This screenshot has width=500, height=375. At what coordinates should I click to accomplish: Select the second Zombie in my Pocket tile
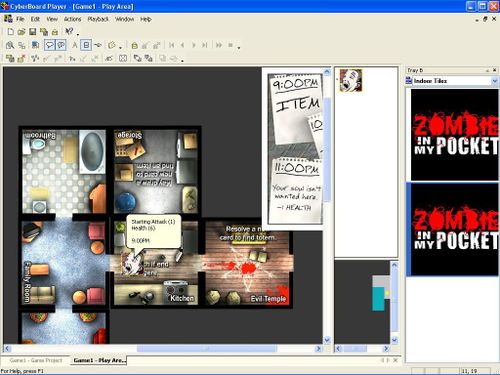[455, 229]
